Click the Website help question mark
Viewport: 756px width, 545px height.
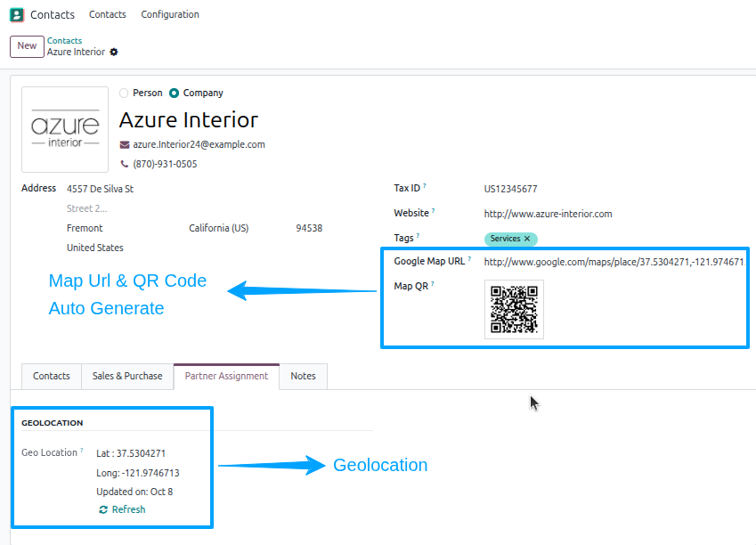click(433, 211)
